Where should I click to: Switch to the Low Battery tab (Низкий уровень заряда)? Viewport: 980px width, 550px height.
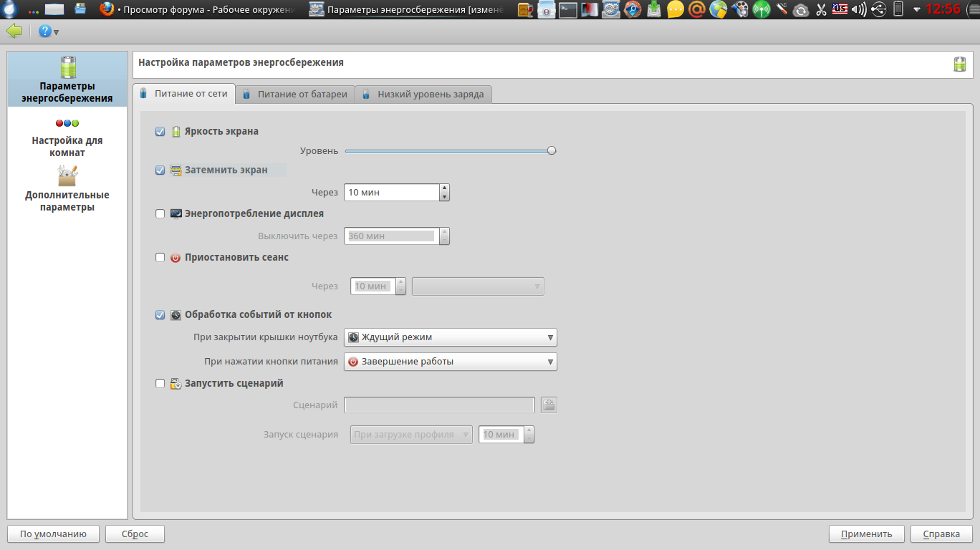423,95
